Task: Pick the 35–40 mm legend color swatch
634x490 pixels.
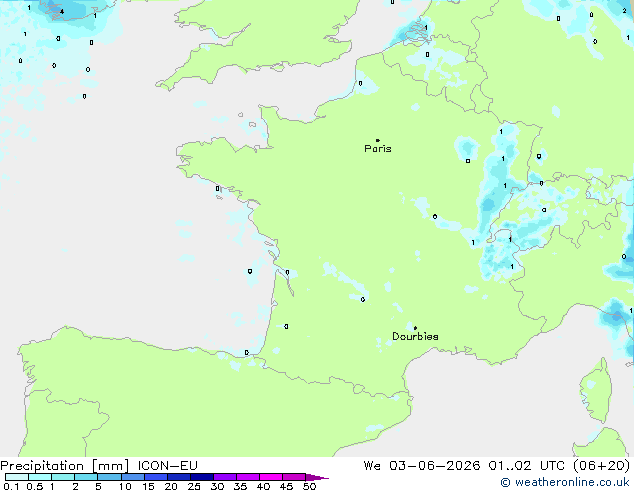Action: [248, 477]
